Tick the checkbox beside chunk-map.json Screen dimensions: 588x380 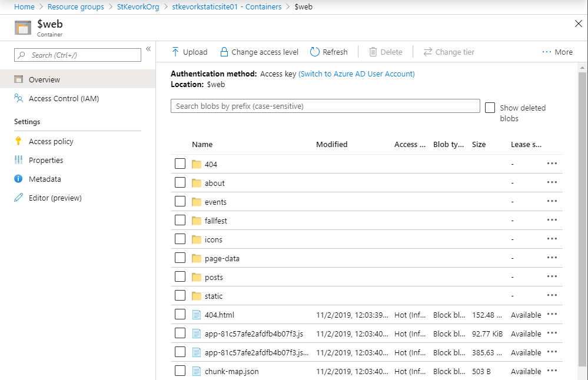click(180, 371)
